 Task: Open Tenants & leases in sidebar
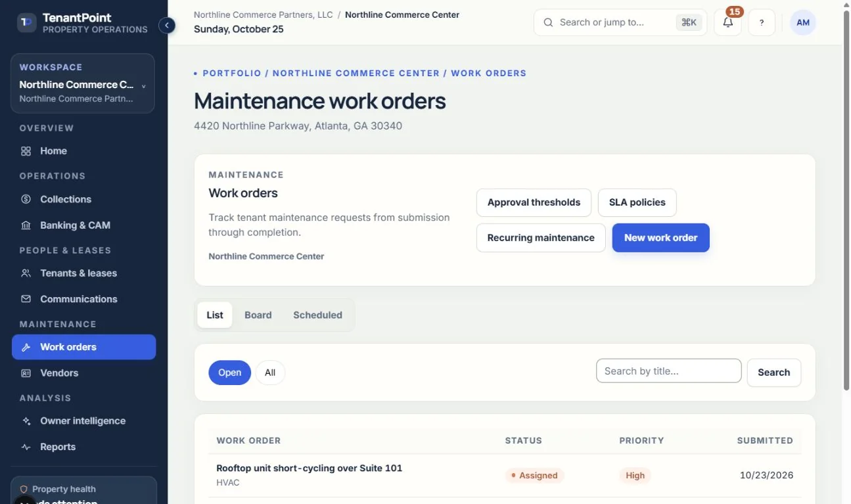(x=83, y=273)
